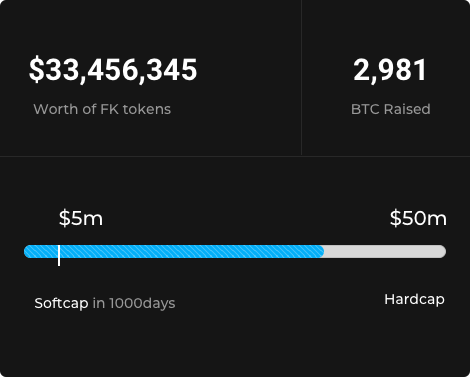Click the horizontal divider above the progress section

point(235,156)
